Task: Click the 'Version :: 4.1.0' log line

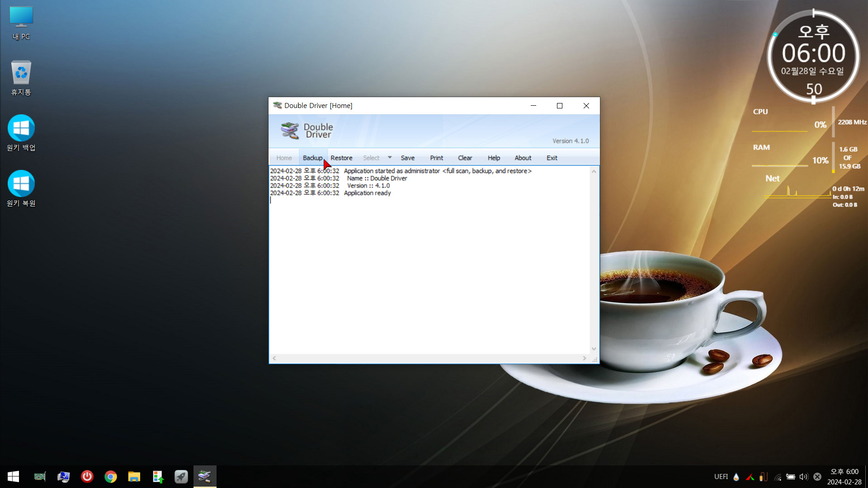Action: [x=368, y=186]
